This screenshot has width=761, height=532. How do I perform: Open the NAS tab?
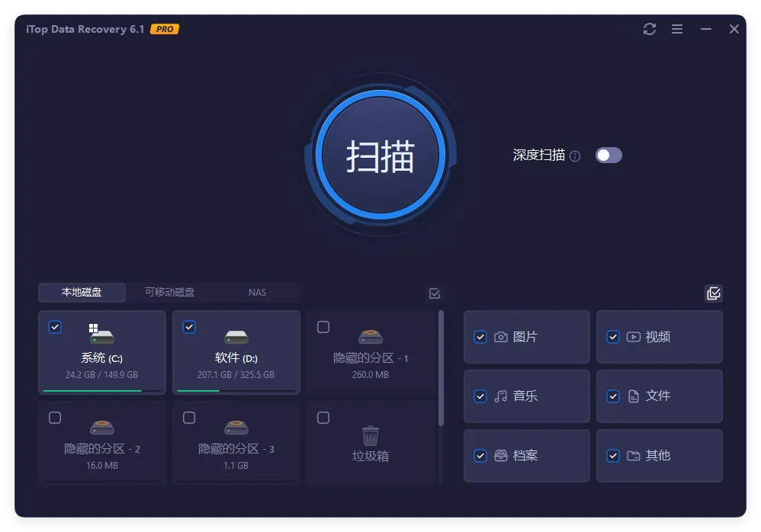(x=257, y=293)
